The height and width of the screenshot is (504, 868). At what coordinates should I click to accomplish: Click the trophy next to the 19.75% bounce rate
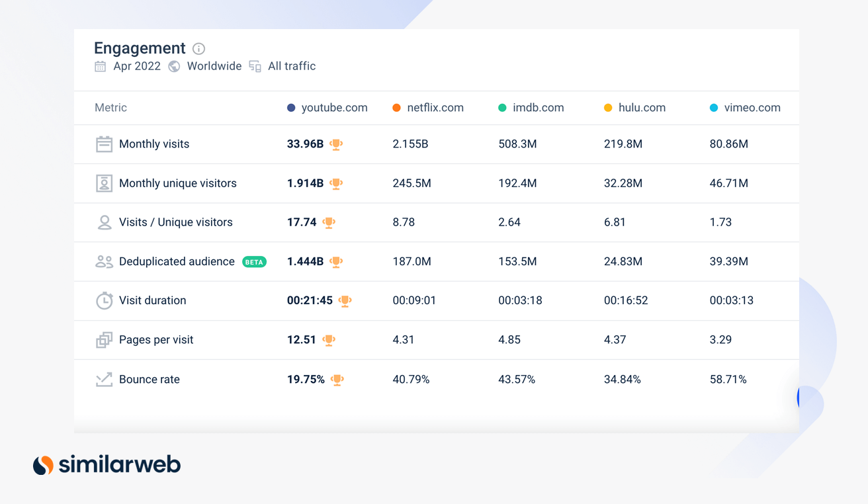point(337,380)
